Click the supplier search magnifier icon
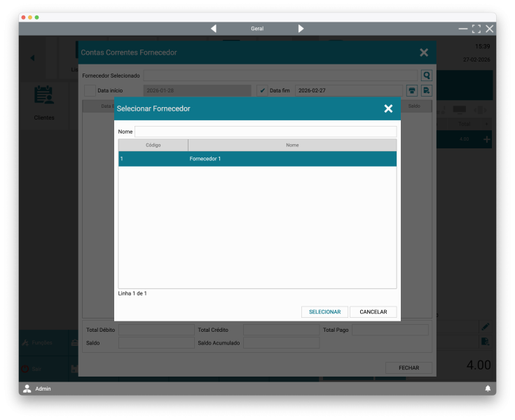This screenshot has height=420, width=515. (x=426, y=76)
